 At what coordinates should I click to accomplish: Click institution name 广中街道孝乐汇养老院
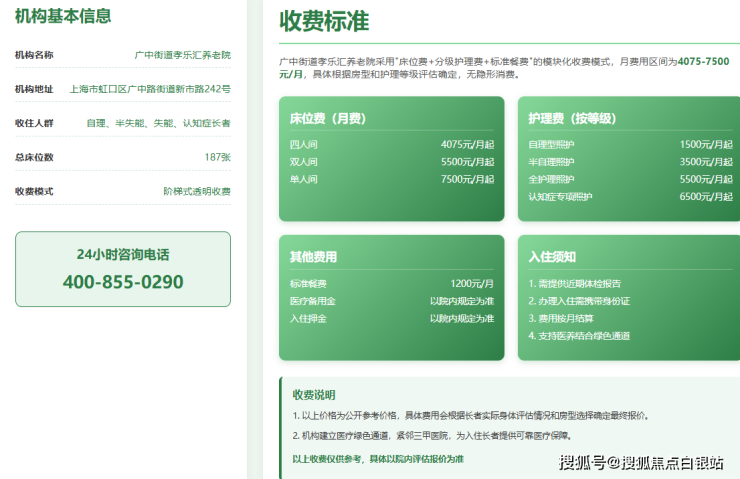point(183,55)
